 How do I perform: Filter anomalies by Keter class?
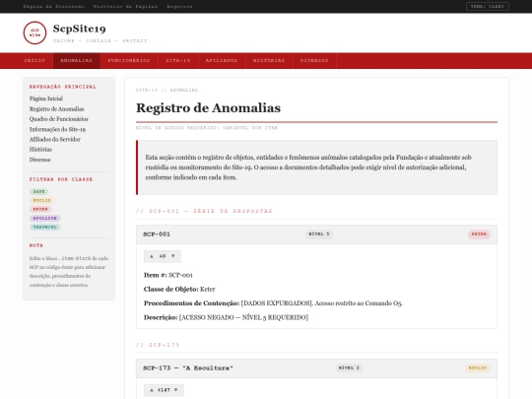tap(40, 209)
